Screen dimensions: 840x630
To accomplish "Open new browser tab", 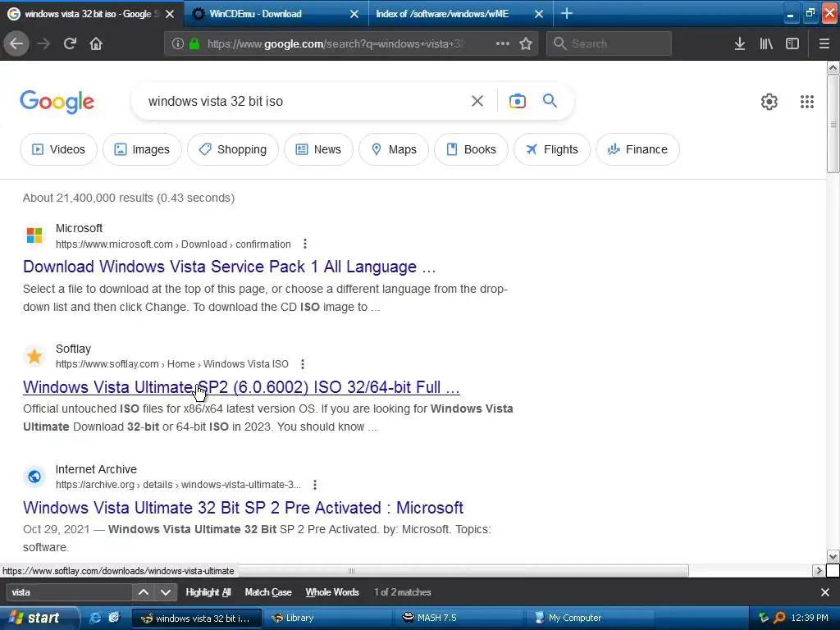I will [x=566, y=13].
